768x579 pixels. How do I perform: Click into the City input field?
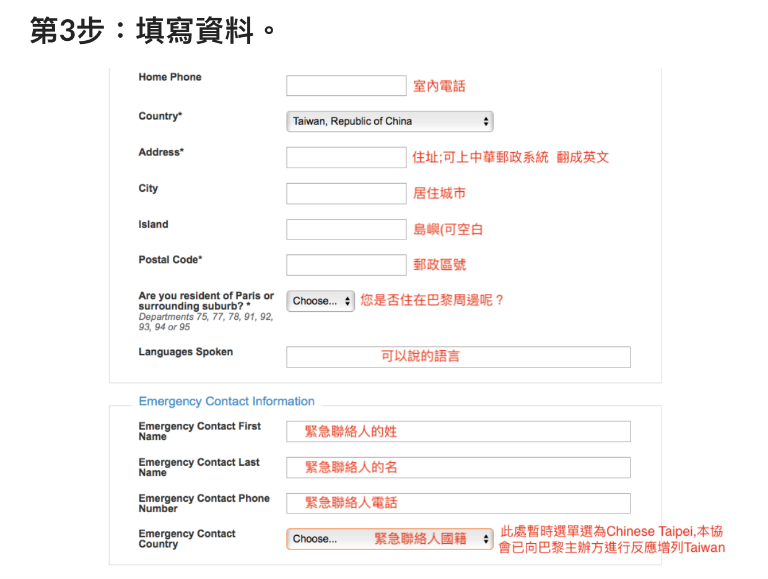pos(346,193)
